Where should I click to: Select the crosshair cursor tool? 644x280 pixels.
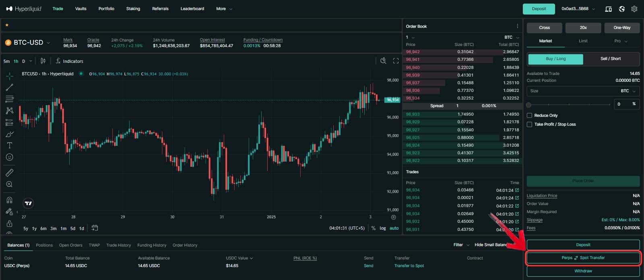[x=10, y=76]
